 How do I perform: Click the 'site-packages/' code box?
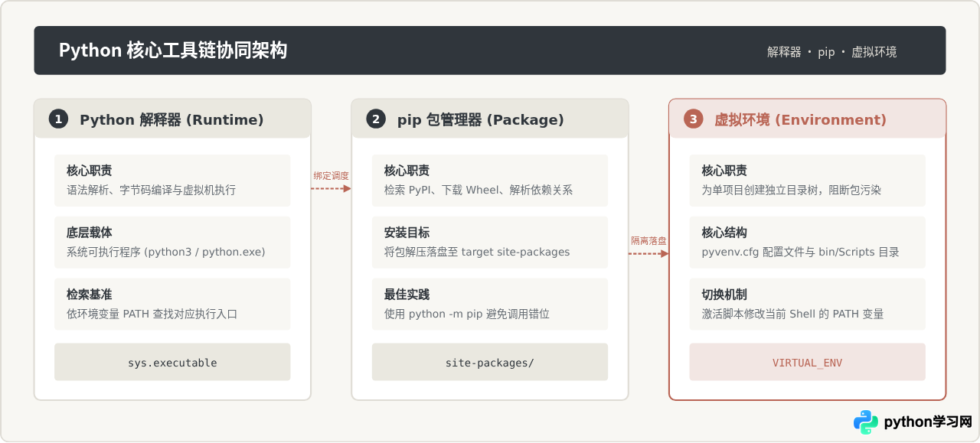click(x=490, y=362)
